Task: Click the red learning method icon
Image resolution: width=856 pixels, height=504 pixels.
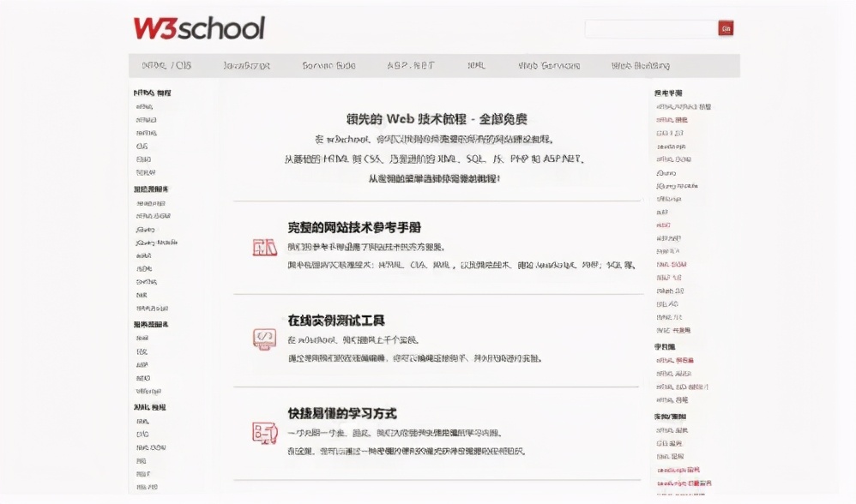Action: point(265,433)
